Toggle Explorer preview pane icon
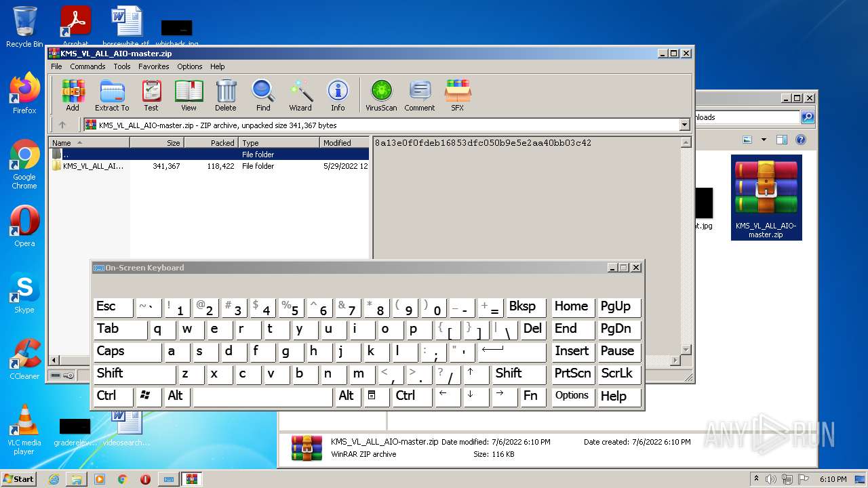The height and width of the screenshot is (488, 868). click(x=782, y=140)
